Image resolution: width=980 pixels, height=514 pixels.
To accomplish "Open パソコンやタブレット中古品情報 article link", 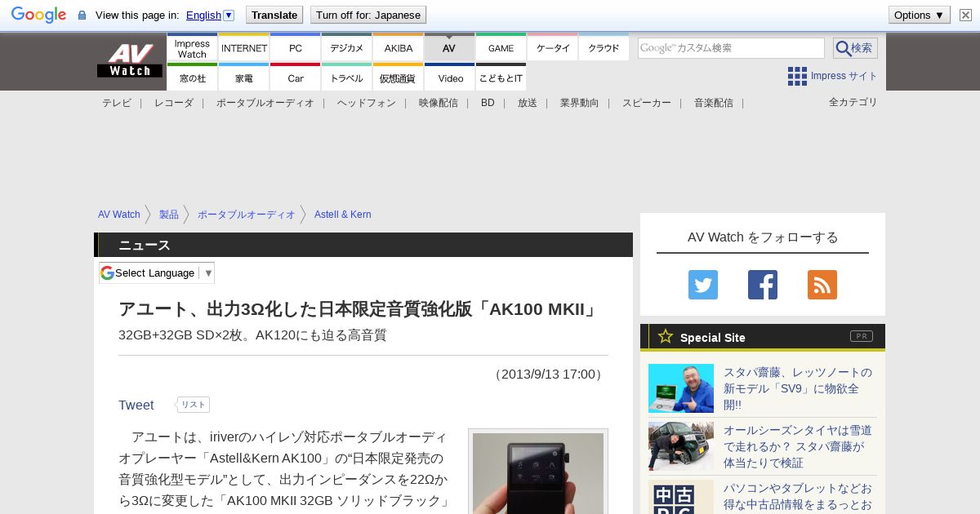I will [x=798, y=497].
